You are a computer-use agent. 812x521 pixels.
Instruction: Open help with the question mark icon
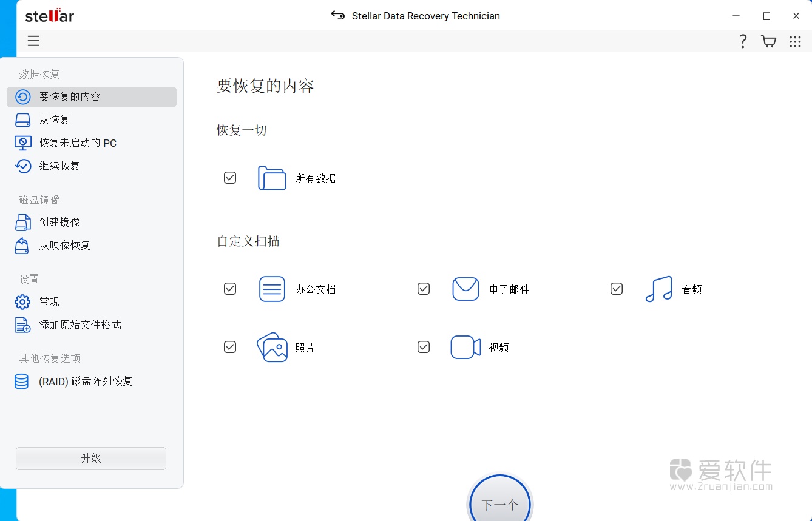743,41
